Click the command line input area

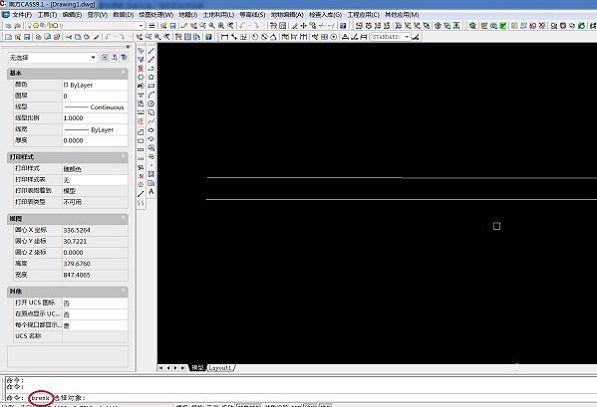point(301,397)
